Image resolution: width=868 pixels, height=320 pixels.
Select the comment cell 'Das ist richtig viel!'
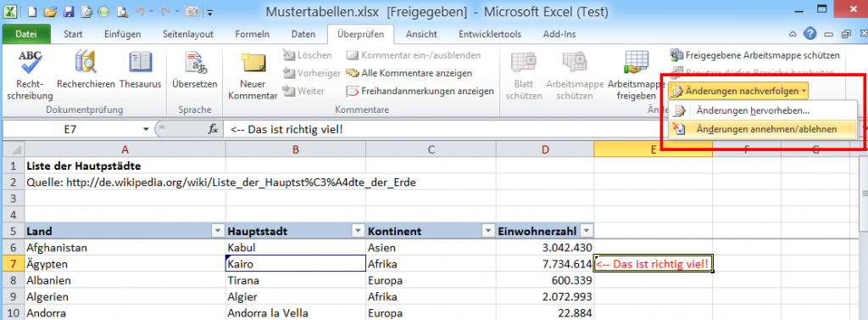click(x=653, y=264)
